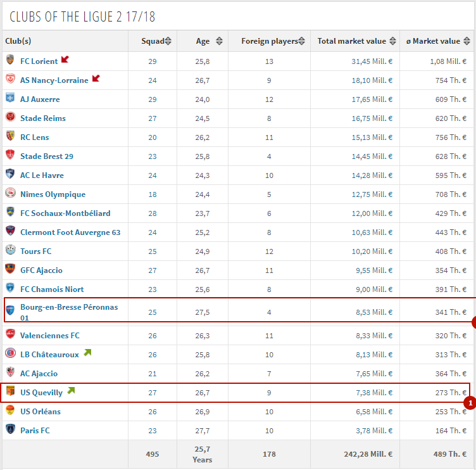Click Nîmes Olympique's squad size 18
The height and width of the screenshot is (470, 476).
tap(153, 194)
